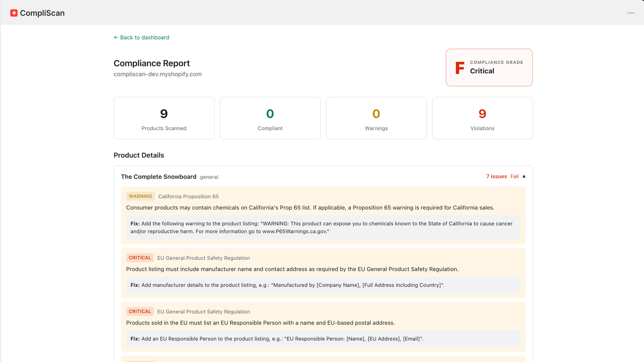
Task: Collapse The Complete Snowboard issue list
Action: (x=524, y=176)
